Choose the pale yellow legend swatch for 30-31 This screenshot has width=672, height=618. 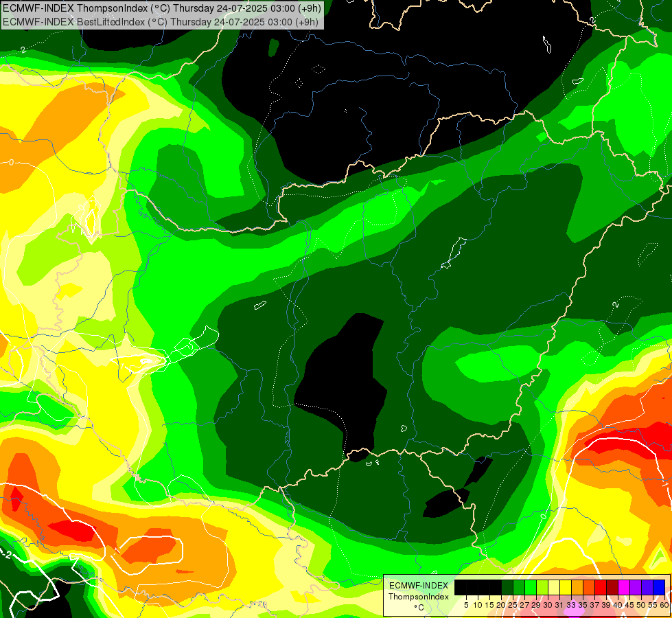coord(554,588)
